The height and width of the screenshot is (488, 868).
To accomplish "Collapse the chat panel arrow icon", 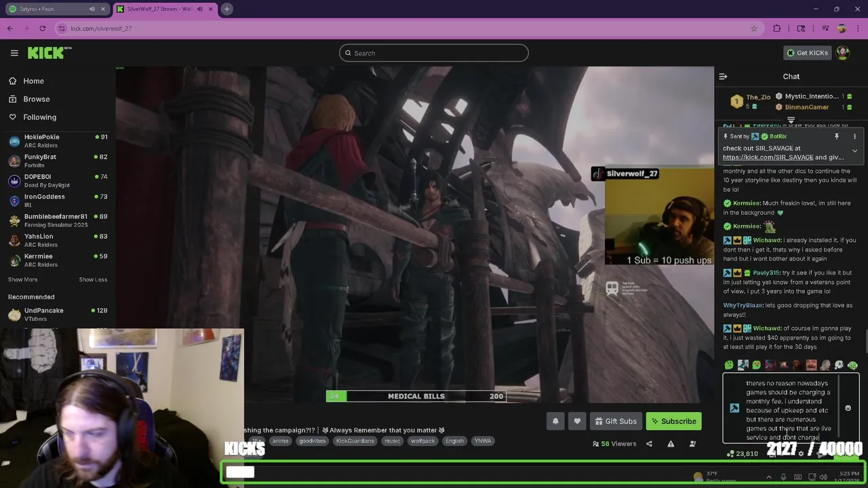I will pyautogui.click(x=723, y=77).
